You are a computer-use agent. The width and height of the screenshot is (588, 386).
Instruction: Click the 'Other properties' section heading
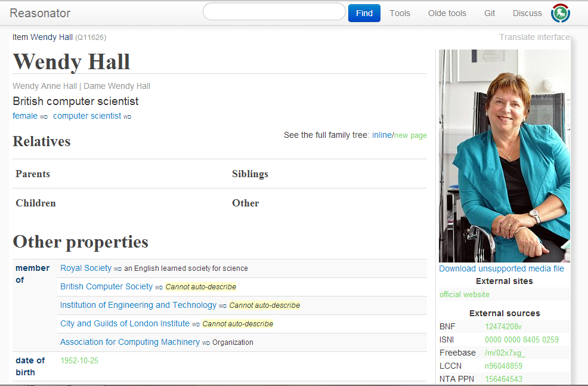[81, 242]
